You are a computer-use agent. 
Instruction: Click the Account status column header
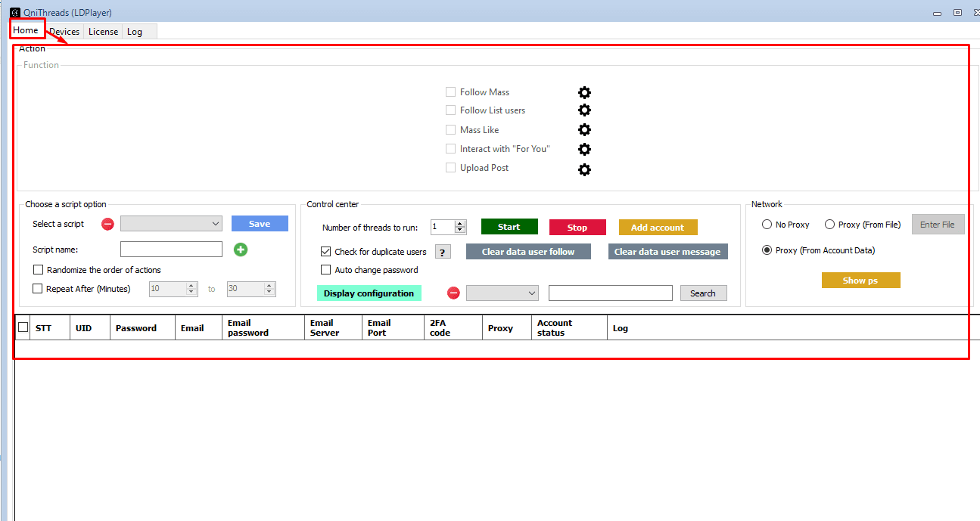click(x=569, y=328)
